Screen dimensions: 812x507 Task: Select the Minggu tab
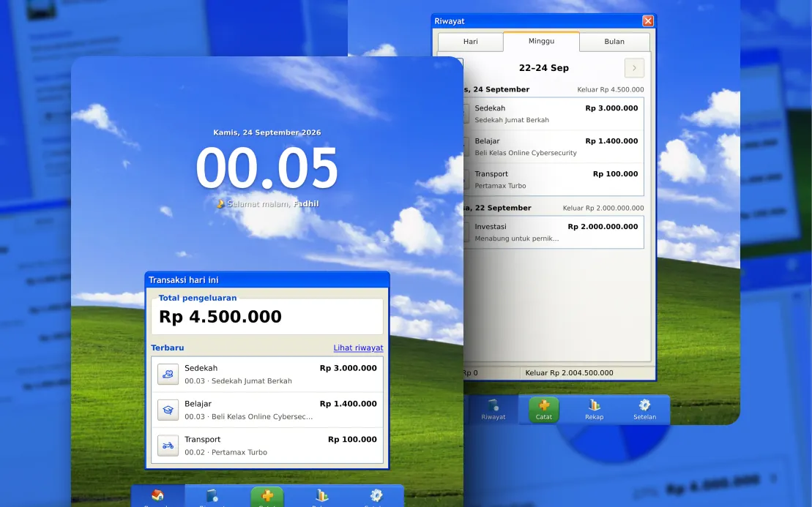click(x=541, y=41)
